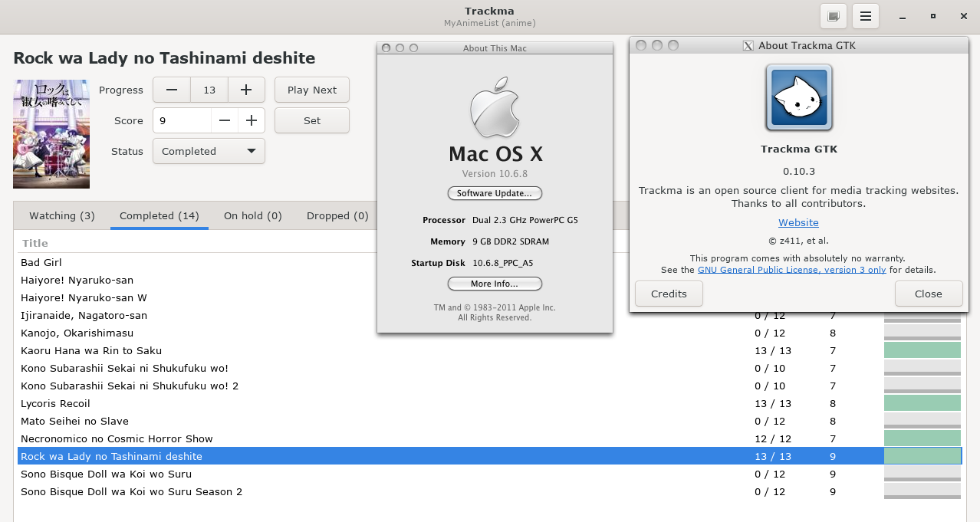Click Version 10.6.8 text in About This Mac
This screenshot has width=980, height=522.
495,174
